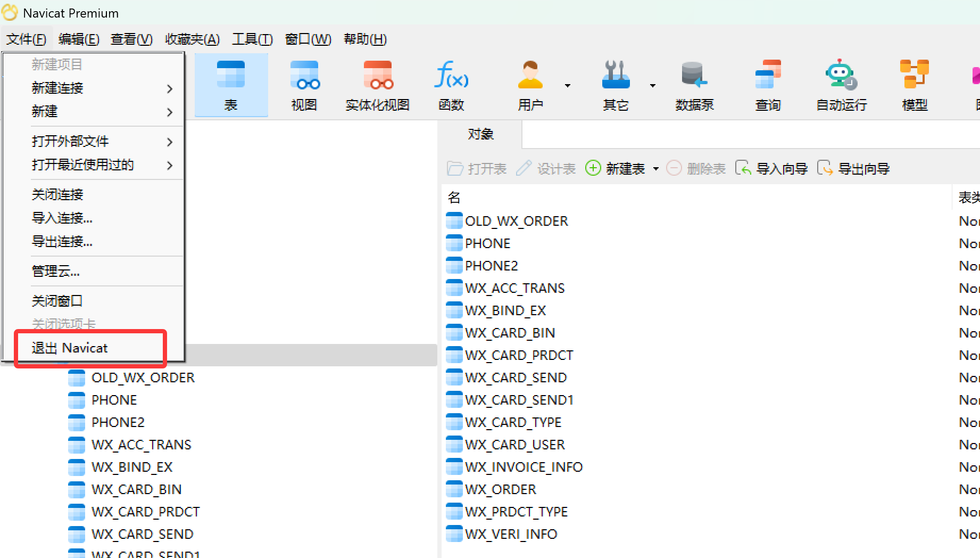980x558 pixels.
Task: Open the Window (窗口) menu
Action: click(308, 39)
